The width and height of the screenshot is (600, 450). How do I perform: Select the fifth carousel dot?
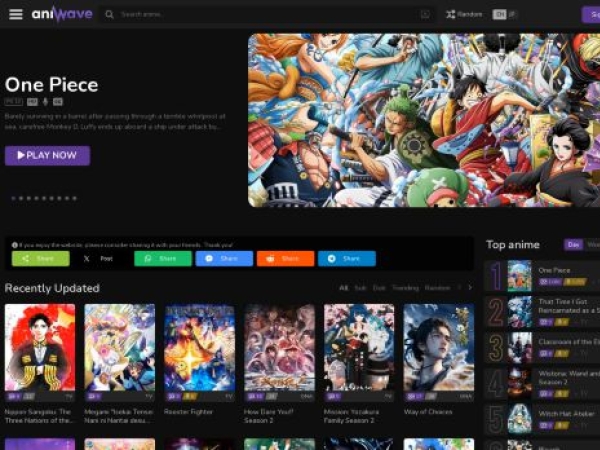point(44,198)
